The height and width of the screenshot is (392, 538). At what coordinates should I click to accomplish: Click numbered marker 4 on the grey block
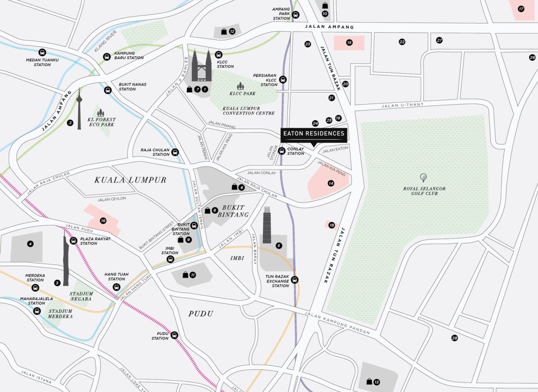pyautogui.click(x=30, y=244)
